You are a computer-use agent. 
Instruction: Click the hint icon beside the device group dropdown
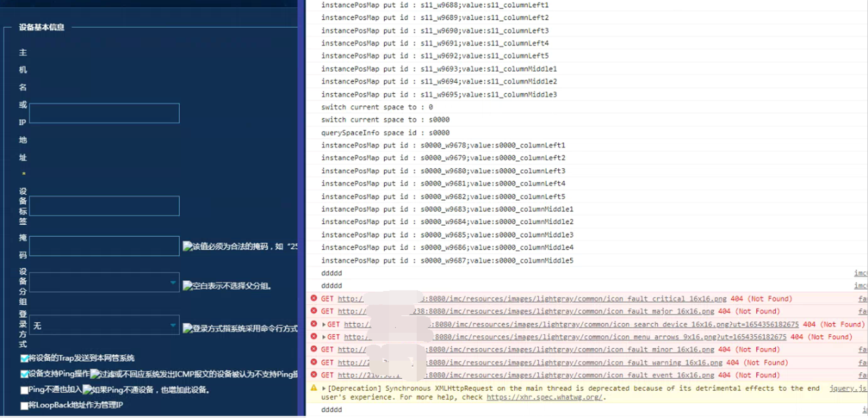[x=187, y=285]
